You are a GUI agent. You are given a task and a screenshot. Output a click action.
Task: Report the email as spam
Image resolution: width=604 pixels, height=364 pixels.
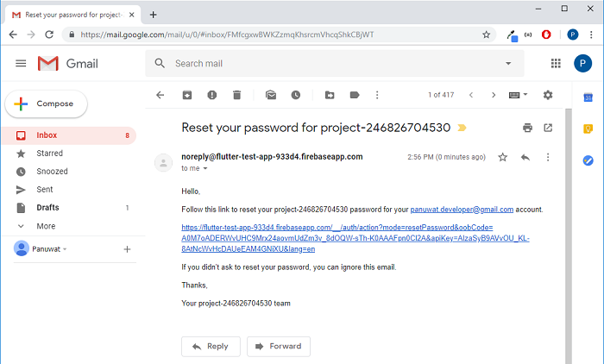[212, 95]
